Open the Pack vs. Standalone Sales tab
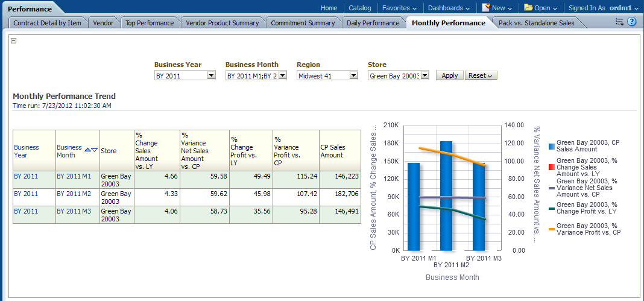The image size is (644, 301). click(x=536, y=23)
